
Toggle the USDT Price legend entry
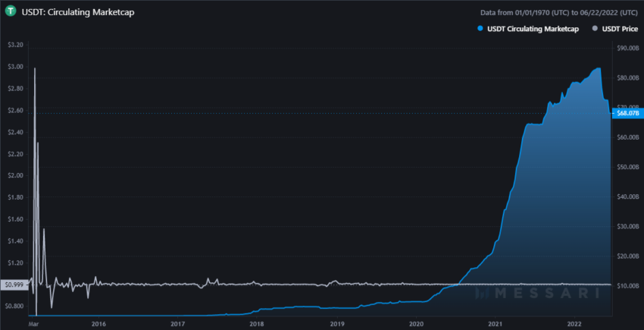(614, 29)
